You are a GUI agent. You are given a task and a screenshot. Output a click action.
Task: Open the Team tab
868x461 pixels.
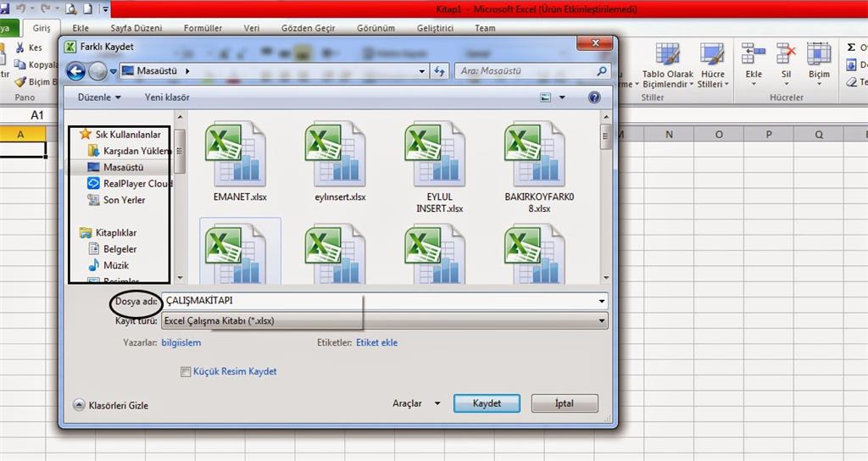pyautogui.click(x=485, y=28)
